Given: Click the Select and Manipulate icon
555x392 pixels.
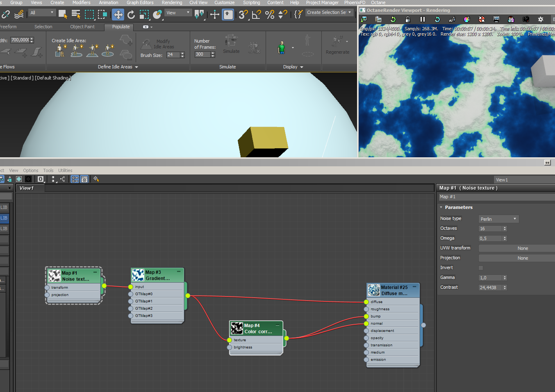Looking at the screenshot, I should 215,15.
